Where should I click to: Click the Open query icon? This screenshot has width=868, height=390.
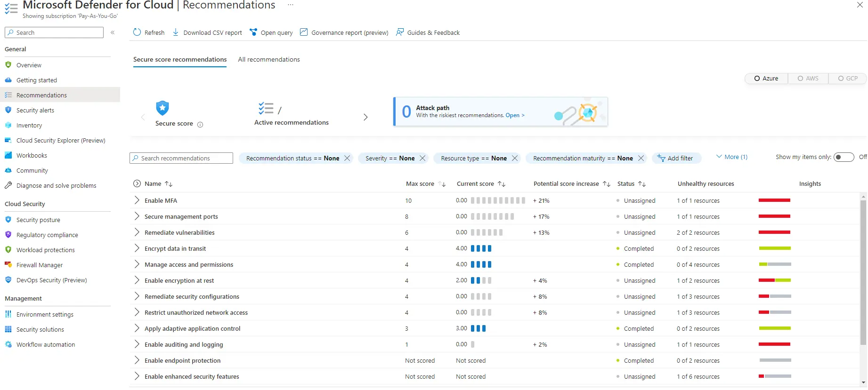(x=253, y=32)
